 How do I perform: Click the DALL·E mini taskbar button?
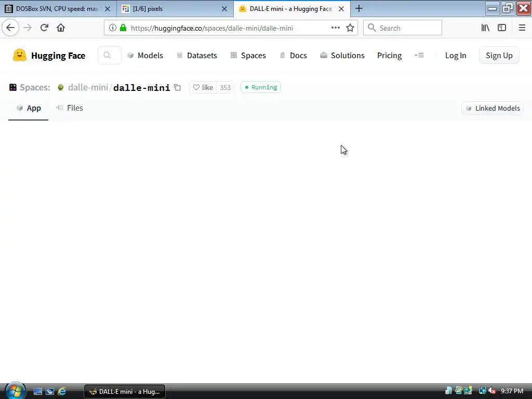click(x=125, y=392)
